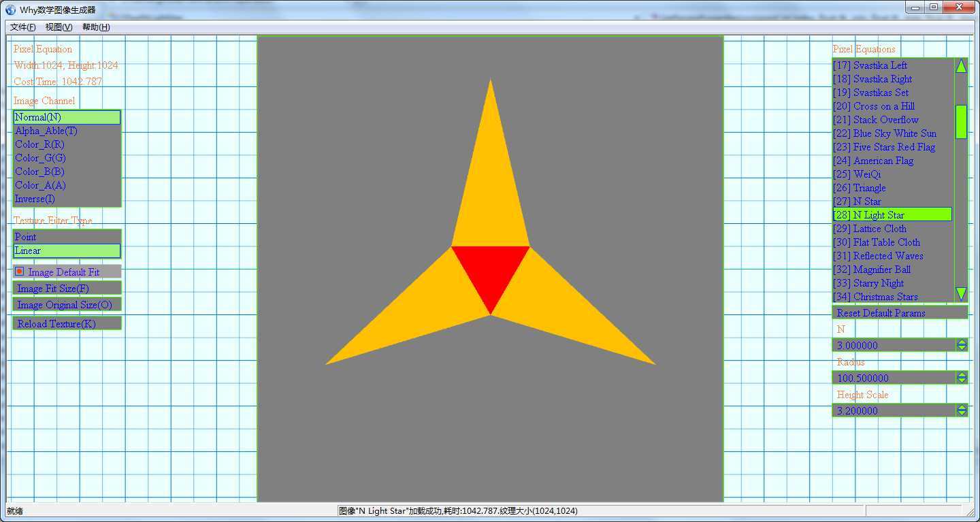Click the 就绪 status text
The width and height of the screenshot is (980, 522).
pos(15,510)
